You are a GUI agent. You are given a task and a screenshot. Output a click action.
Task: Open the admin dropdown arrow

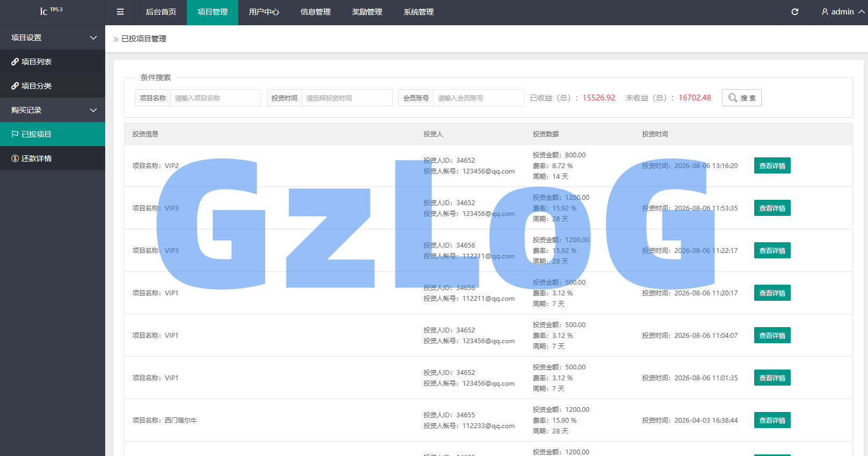coord(861,12)
